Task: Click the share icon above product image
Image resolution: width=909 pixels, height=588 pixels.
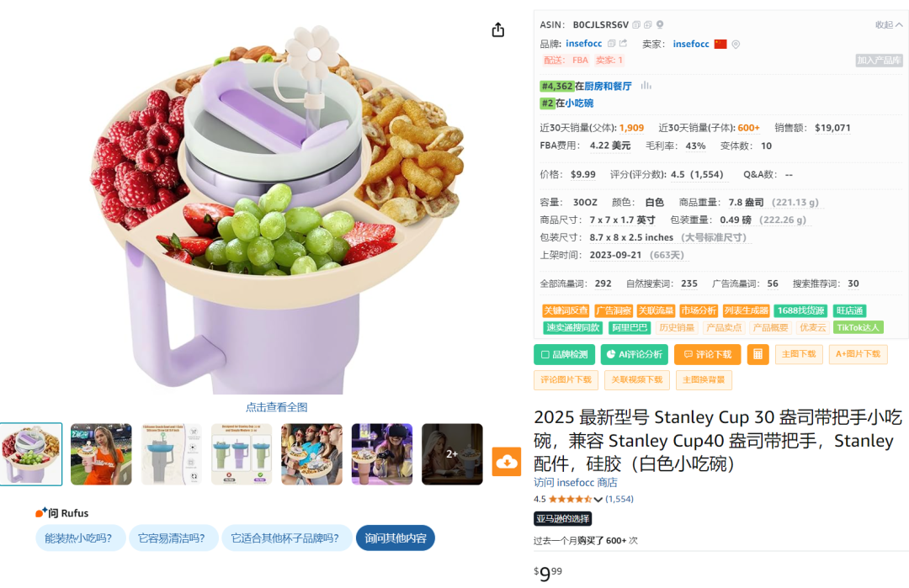Action: [498, 30]
